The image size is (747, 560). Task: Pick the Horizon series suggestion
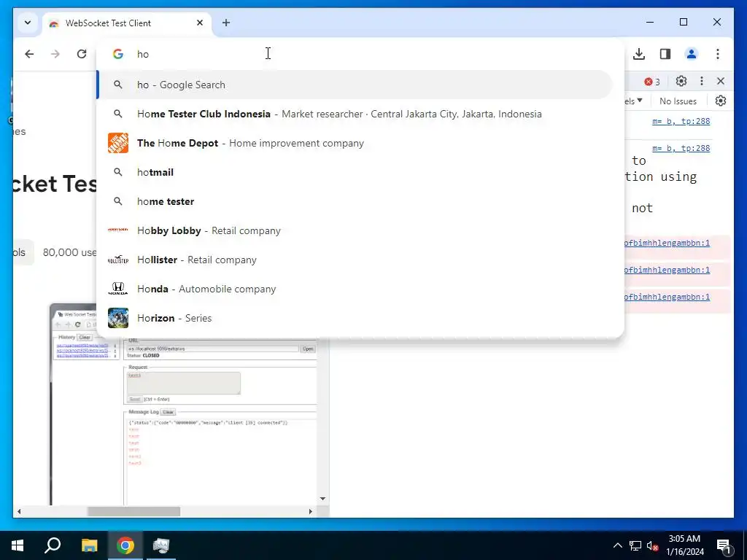[355, 318]
